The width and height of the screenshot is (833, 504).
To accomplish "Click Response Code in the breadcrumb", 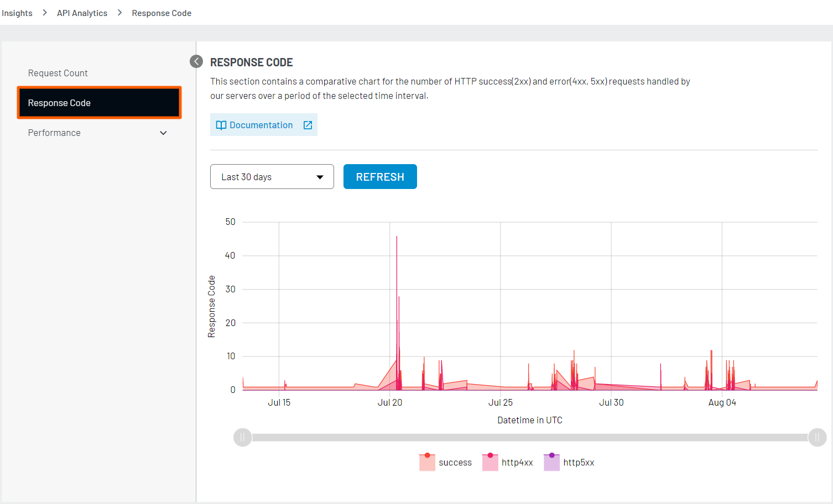I will pyautogui.click(x=162, y=13).
